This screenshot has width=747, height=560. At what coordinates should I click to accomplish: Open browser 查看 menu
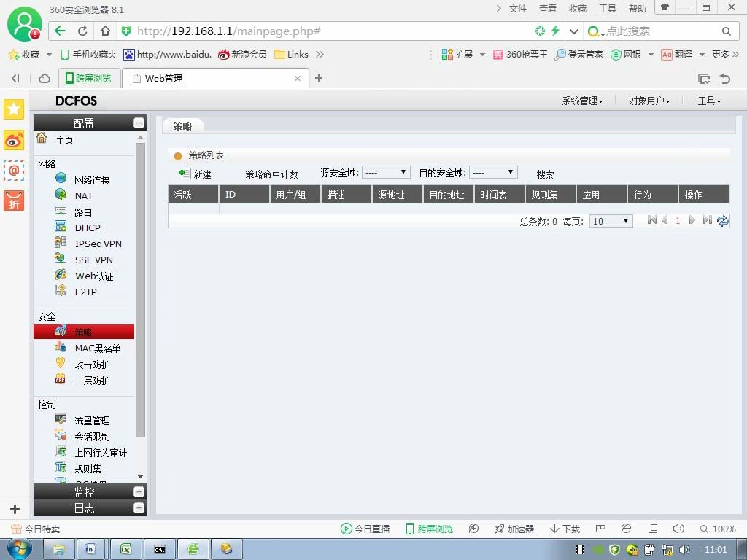(547, 9)
